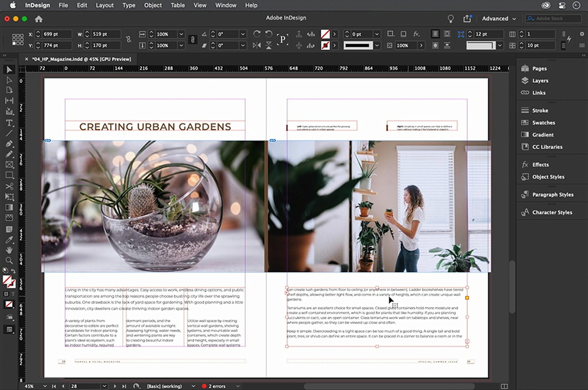The height and width of the screenshot is (390, 588).
Task: Toggle constrain proportions for width and height
Action: tap(128, 40)
